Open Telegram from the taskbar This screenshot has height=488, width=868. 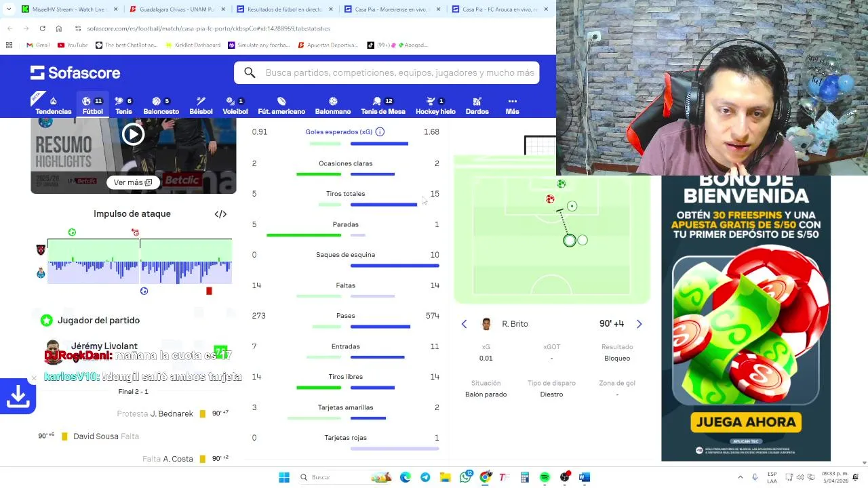click(x=425, y=477)
